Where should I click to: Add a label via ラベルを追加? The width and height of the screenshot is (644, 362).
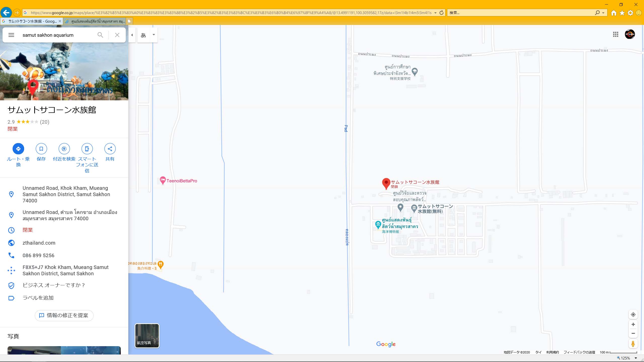pos(38,298)
